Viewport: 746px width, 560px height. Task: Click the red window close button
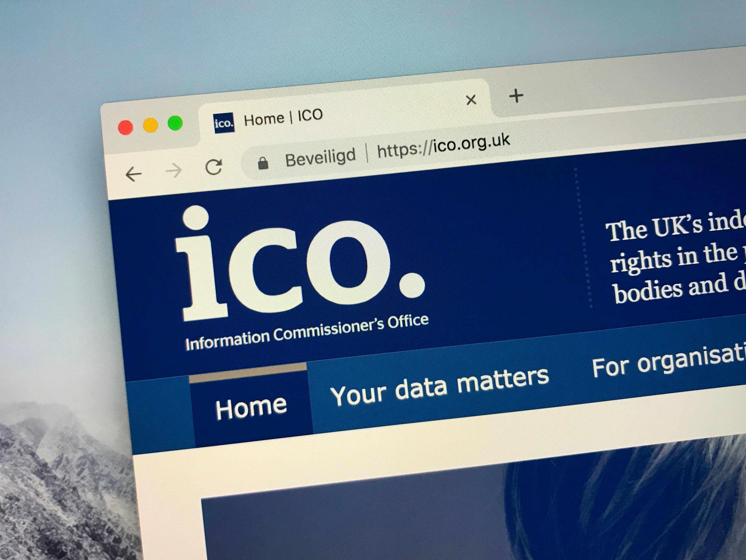tap(125, 128)
